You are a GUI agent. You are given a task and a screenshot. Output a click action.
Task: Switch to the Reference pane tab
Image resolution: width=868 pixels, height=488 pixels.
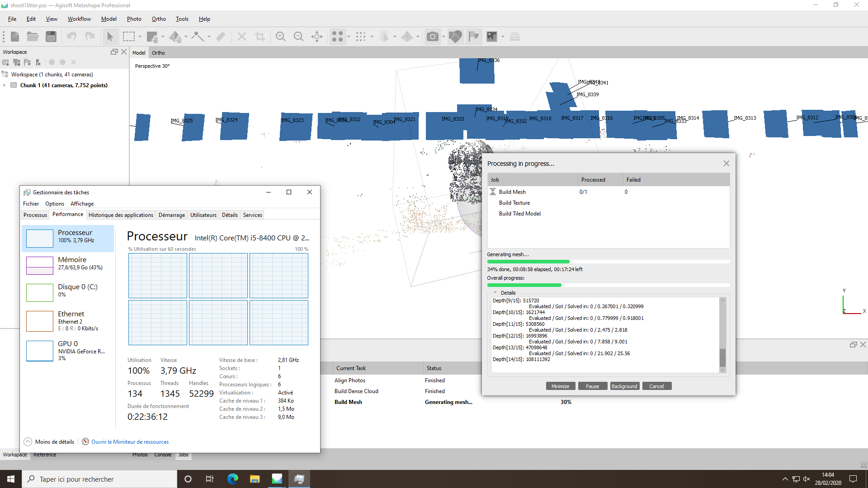point(45,455)
